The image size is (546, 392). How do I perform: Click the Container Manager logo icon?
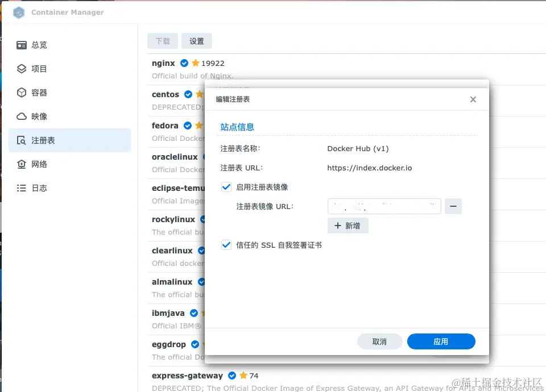point(19,12)
